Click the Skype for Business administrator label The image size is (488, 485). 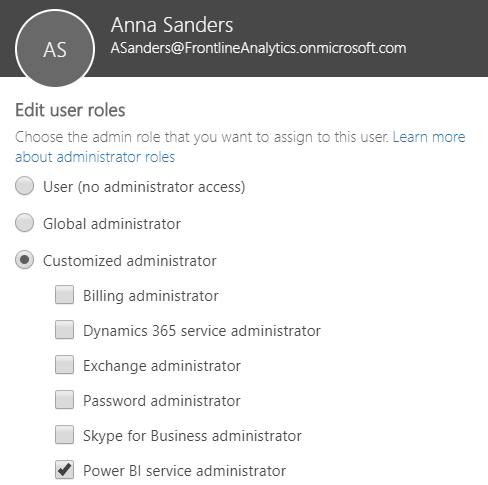click(192, 436)
